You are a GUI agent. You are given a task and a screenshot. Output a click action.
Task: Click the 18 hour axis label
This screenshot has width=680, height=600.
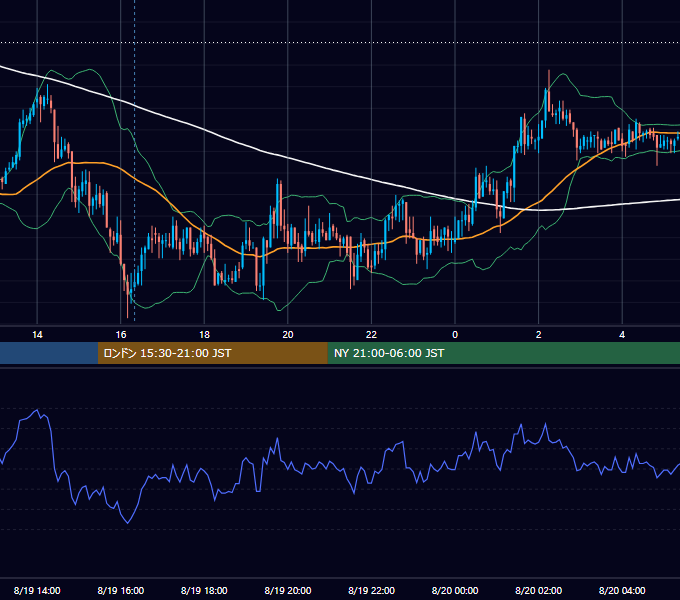tap(204, 335)
